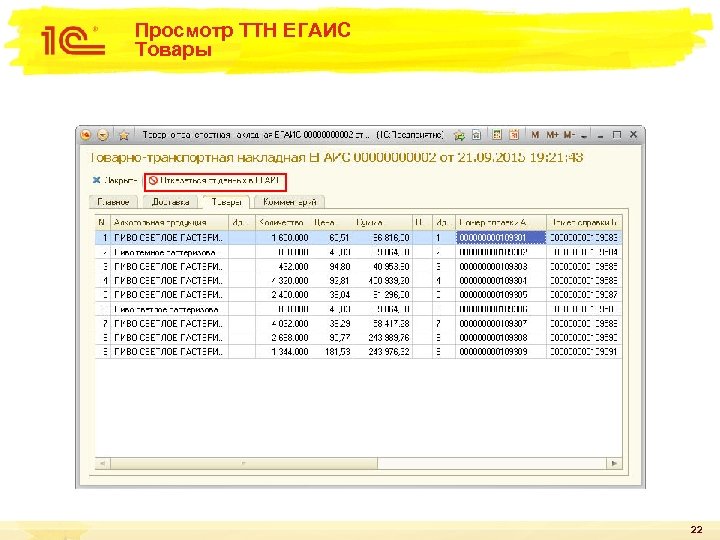Click price cell 181,53
The image size is (720, 540).
pos(332,352)
